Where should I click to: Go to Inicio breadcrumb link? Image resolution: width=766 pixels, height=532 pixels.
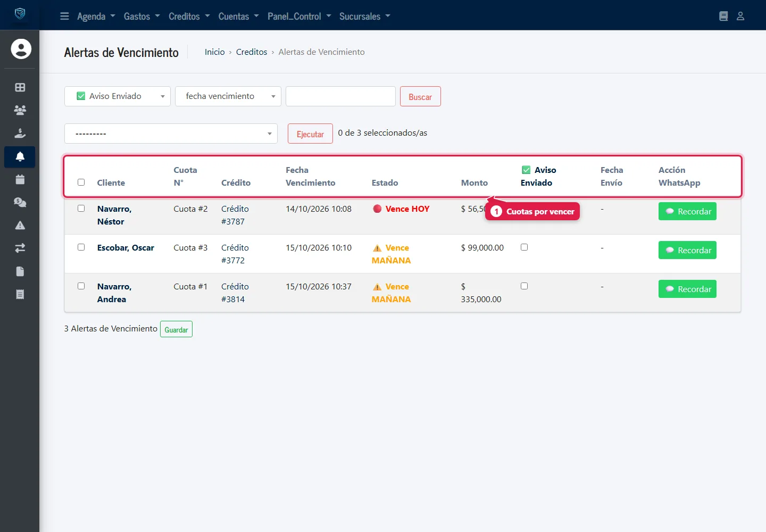[215, 52]
